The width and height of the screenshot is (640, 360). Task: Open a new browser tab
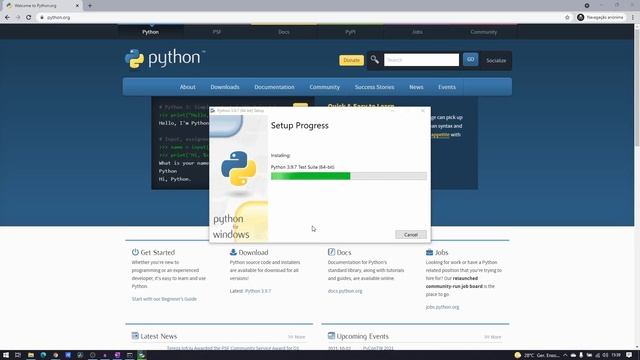click(x=90, y=6)
